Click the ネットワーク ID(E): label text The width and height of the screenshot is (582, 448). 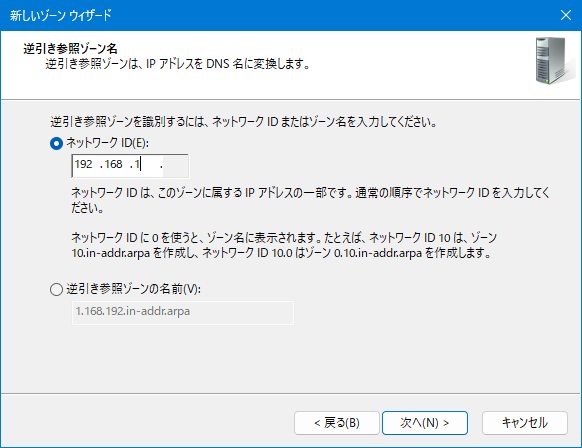click(x=108, y=143)
